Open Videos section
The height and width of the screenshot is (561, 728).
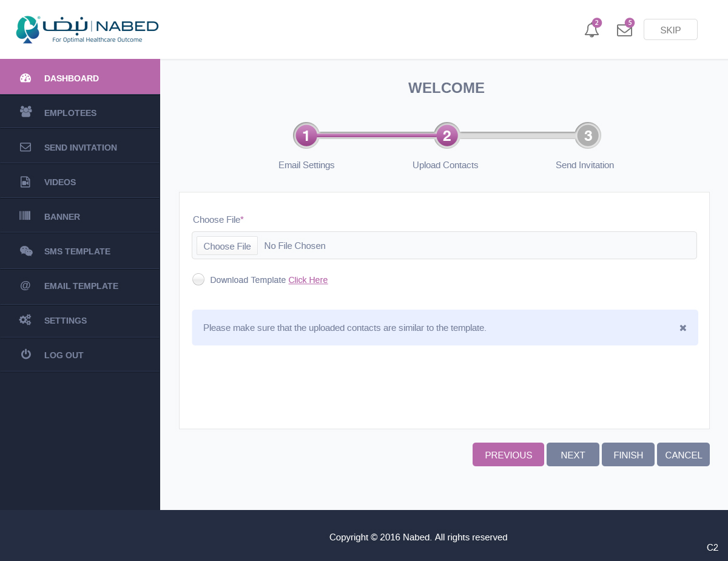[80, 182]
